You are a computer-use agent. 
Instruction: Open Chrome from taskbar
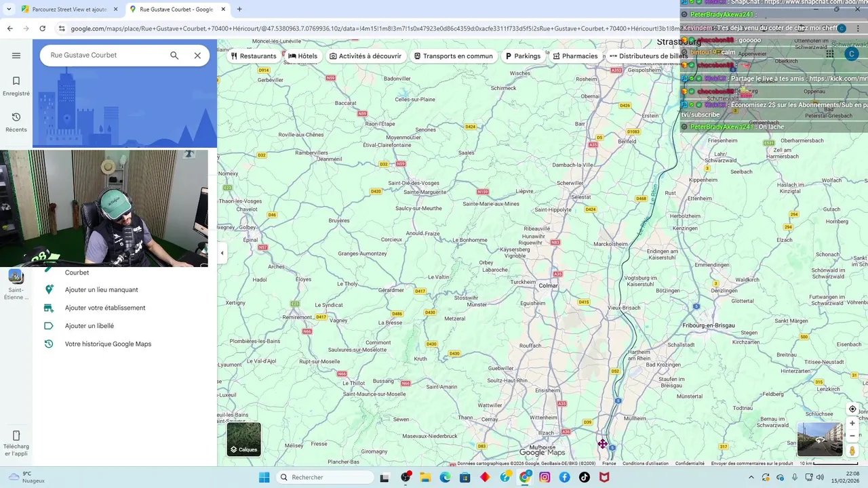525,477
